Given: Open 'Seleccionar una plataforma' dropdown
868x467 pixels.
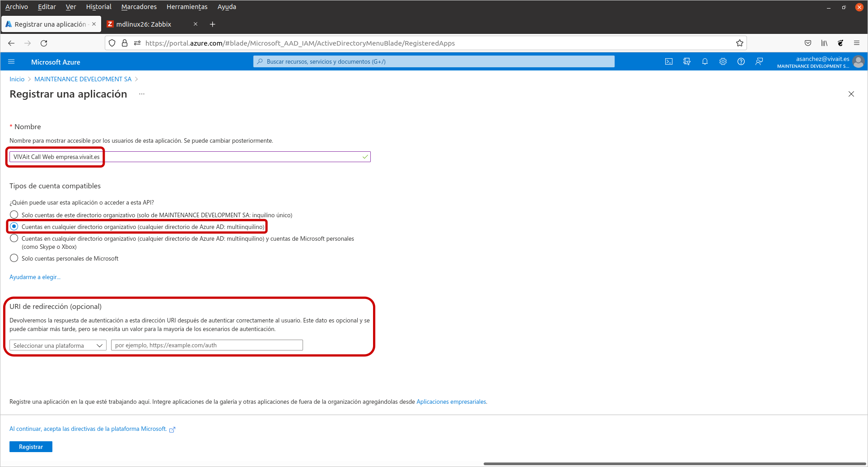Looking at the screenshot, I should [58, 345].
